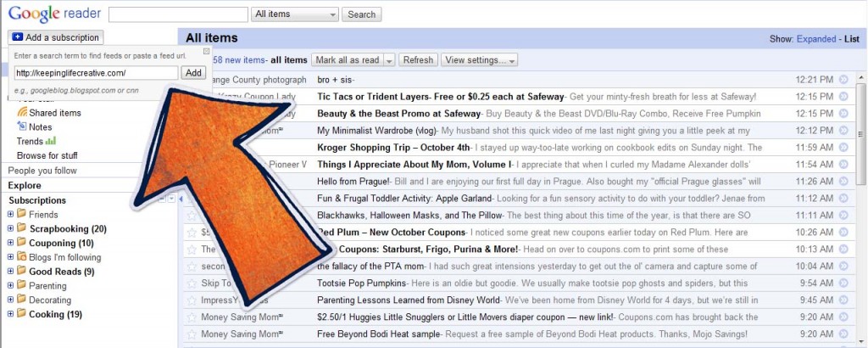Click arrow icon on Red Plum coupons row
868x348 pixels.
(843, 233)
